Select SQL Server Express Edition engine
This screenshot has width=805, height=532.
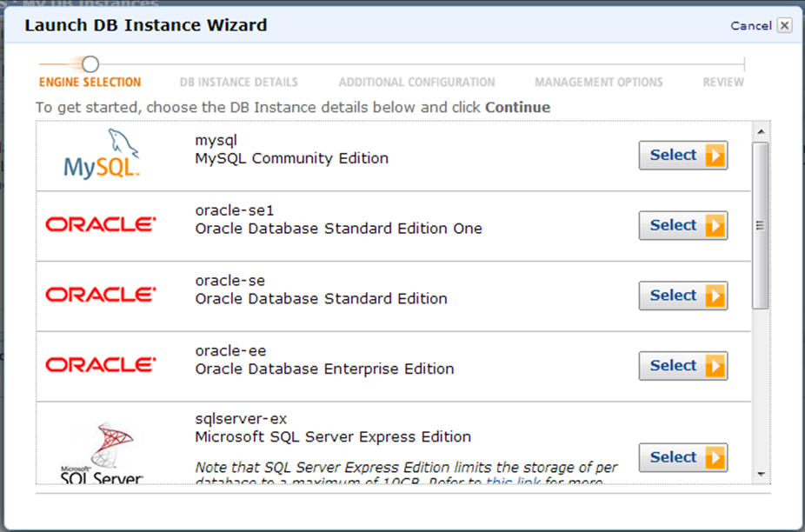click(x=682, y=457)
